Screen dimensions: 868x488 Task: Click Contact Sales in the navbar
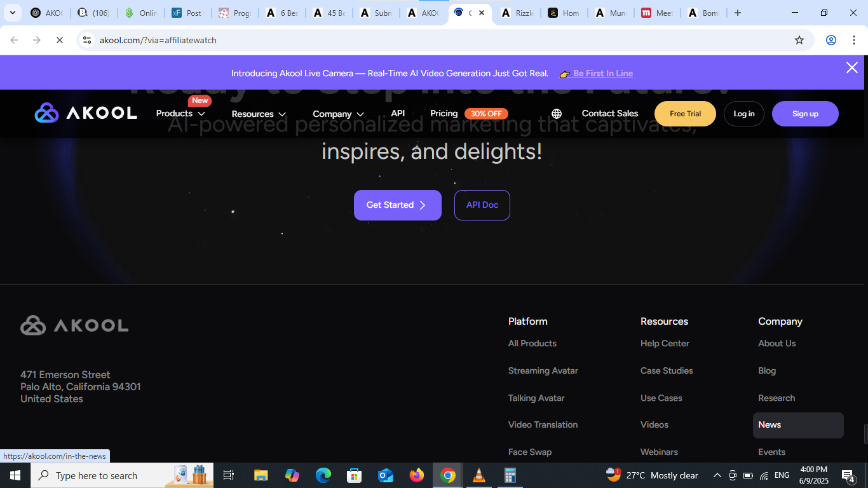click(610, 114)
